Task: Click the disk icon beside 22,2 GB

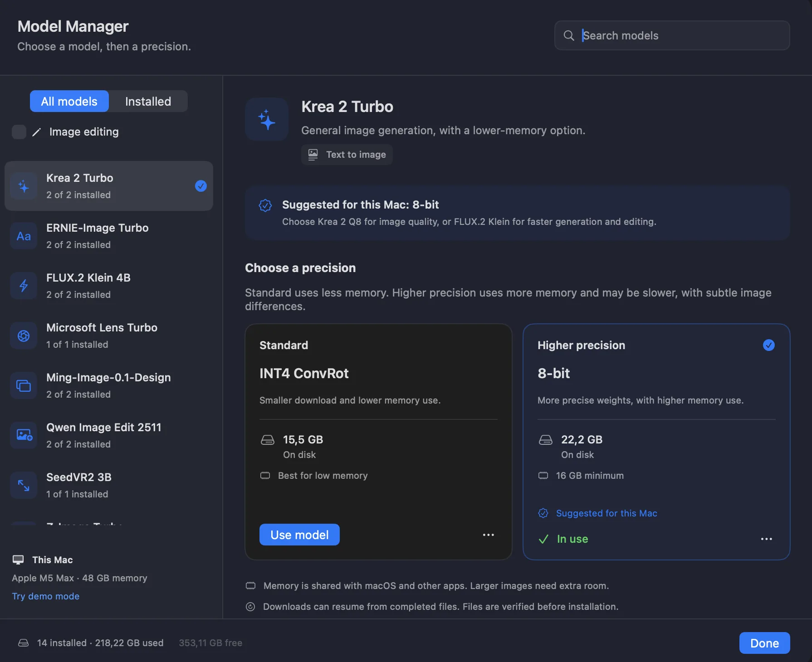Action: pyautogui.click(x=545, y=440)
